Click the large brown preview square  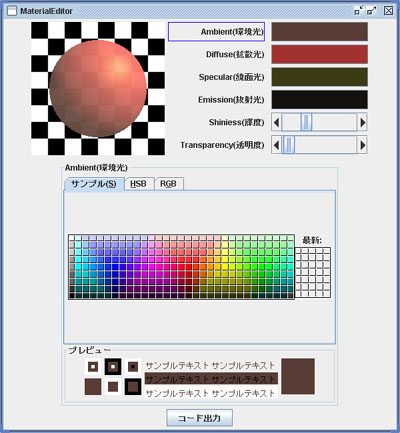(x=298, y=376)
